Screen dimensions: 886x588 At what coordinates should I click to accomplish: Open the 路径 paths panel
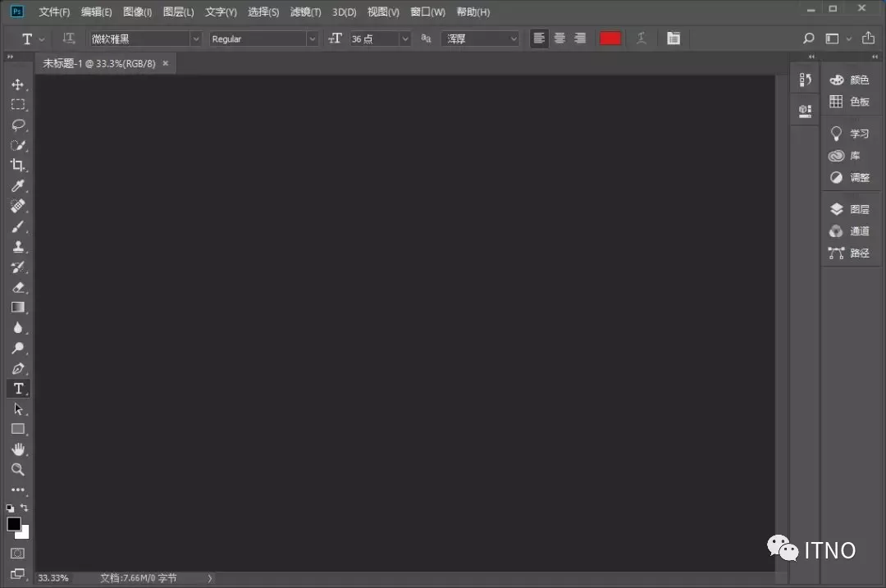pyautogui.click(x=849, y=253)
